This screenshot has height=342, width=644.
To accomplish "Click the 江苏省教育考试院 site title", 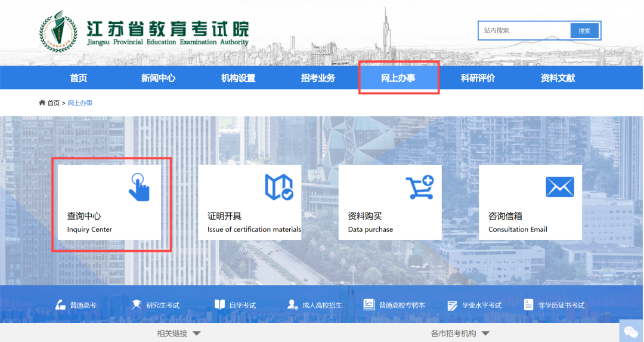I will pos(168,29).
